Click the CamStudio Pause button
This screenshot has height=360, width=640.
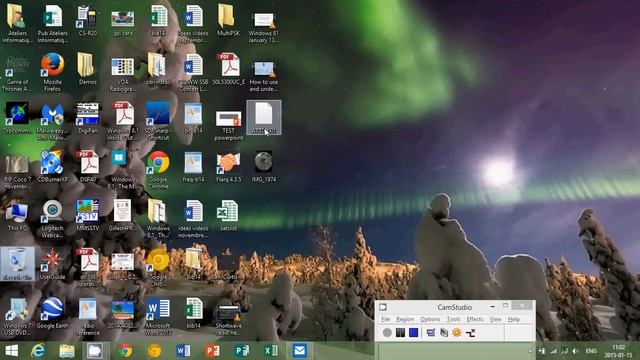coord(400,333)
